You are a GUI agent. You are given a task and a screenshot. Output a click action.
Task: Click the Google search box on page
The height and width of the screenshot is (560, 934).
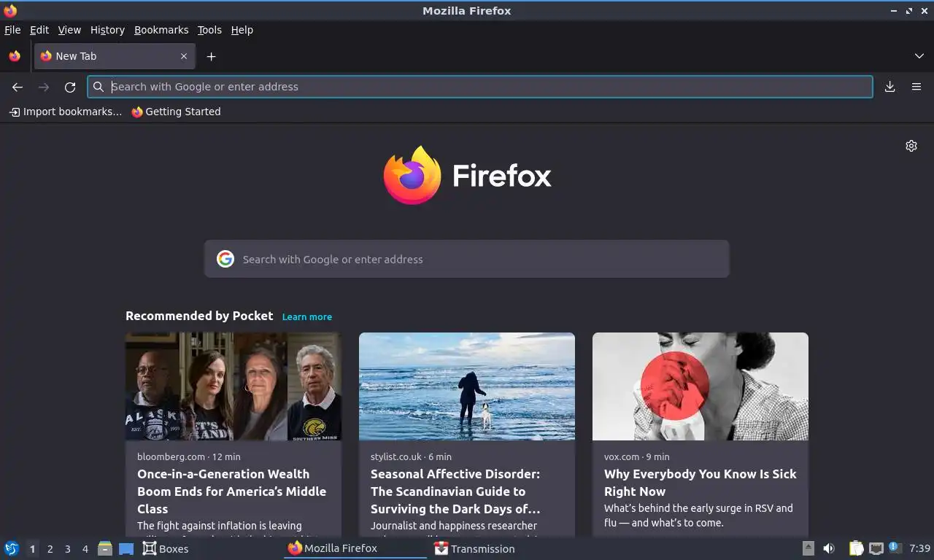pyautogui.click(x=467, y=259)
